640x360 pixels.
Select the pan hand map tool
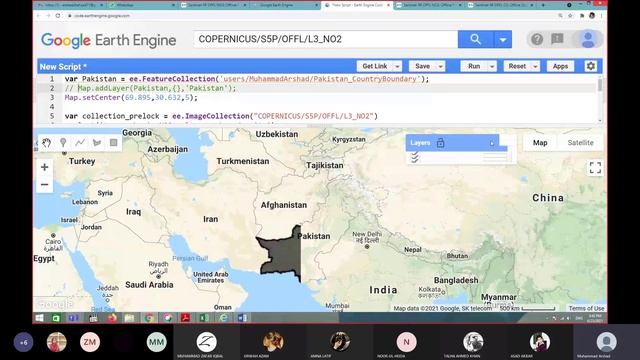(x=47, y=142)
